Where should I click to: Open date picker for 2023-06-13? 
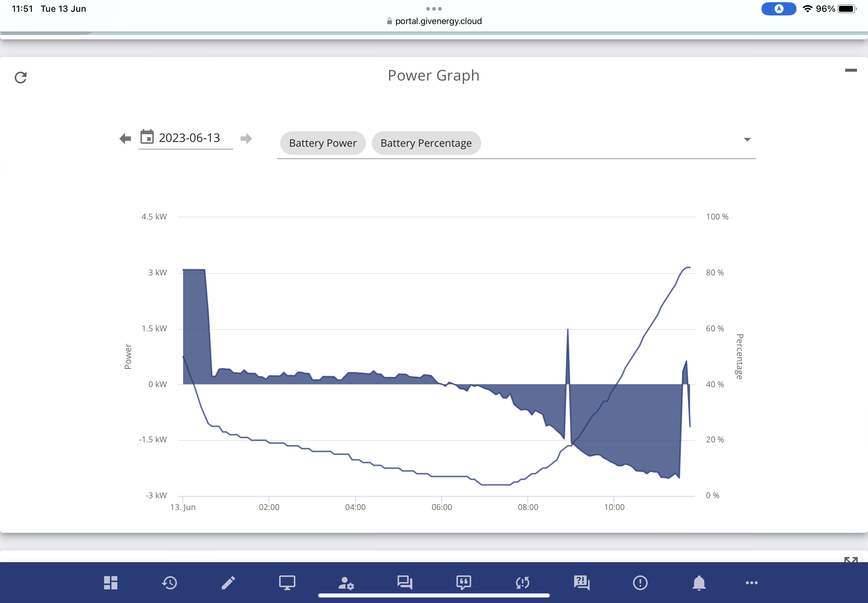pos(185,138)
